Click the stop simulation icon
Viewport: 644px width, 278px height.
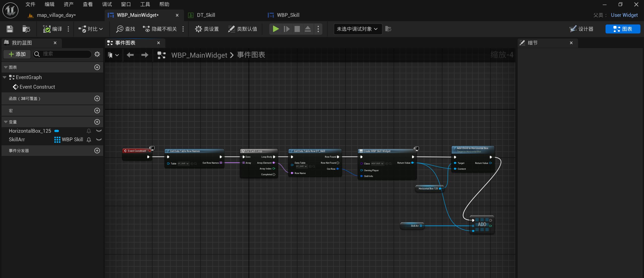297,29
